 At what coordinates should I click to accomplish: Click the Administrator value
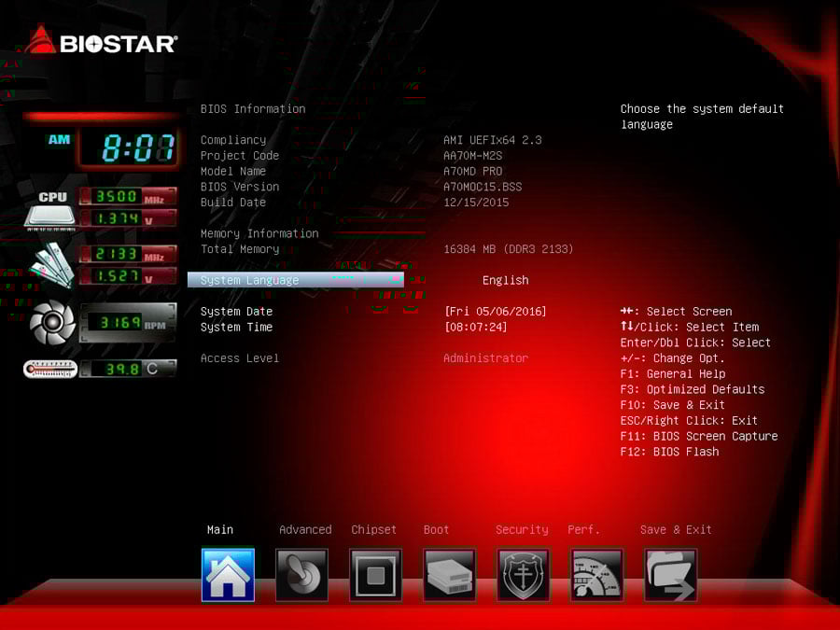pyautogui.click(x=486, y=357)
